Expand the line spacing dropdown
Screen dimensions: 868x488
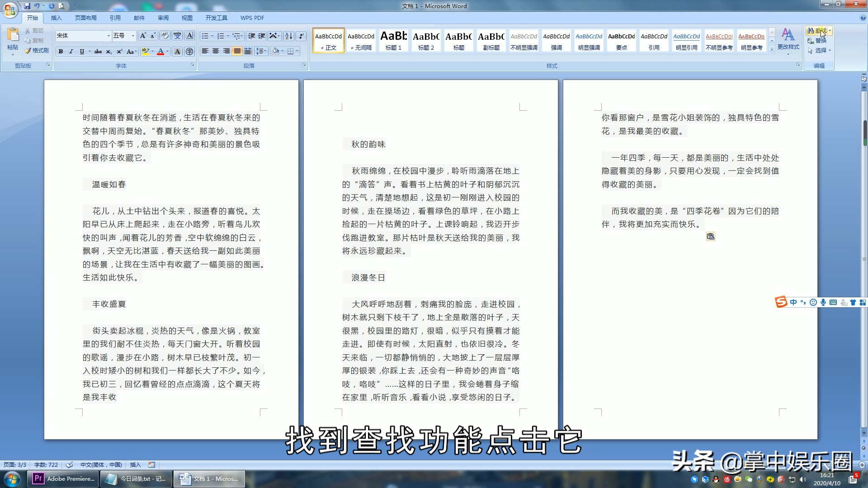point(265,51)
